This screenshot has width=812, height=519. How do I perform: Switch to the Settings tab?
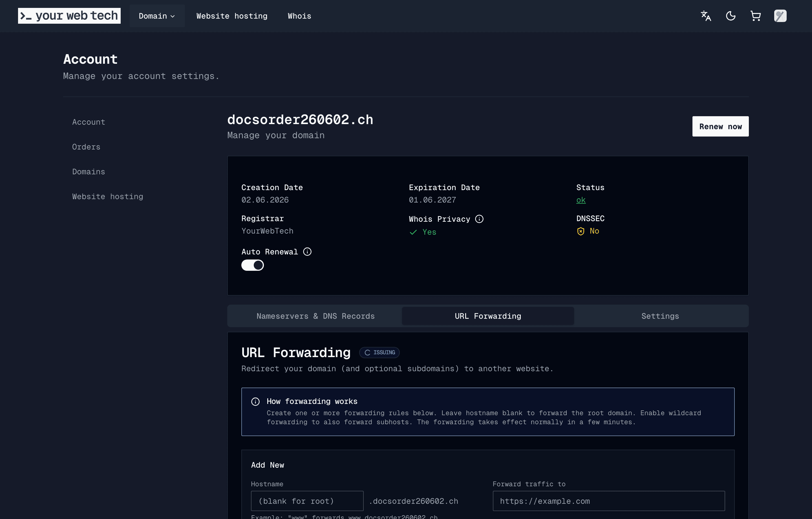click(x=660, y=316)
